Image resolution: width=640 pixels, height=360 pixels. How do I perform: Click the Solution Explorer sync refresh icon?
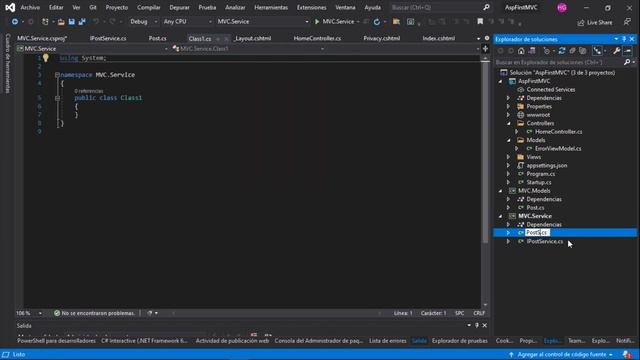pos(562,51)
